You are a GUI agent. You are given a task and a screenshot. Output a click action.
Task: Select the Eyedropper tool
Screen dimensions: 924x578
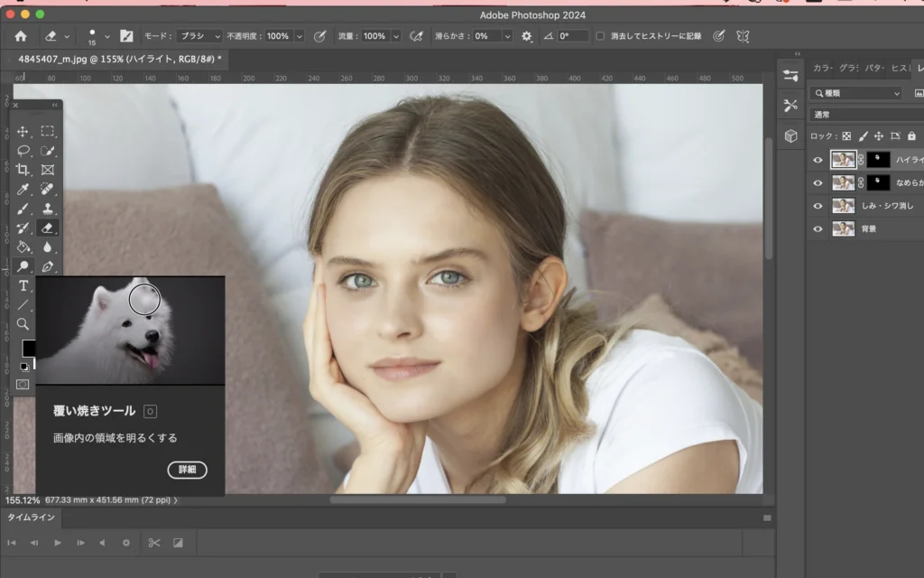click(x=23, y=189)
